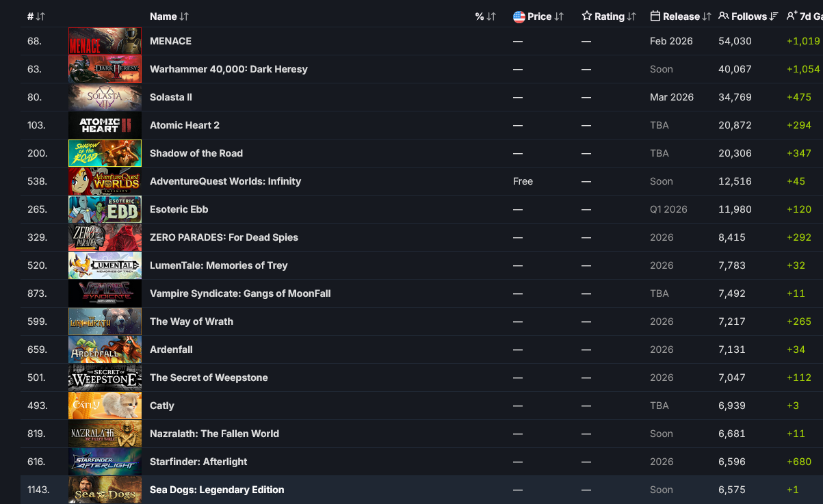Click the 20,872 follows value
This screenshot has width=823, height=504.
tap(735, 125)
